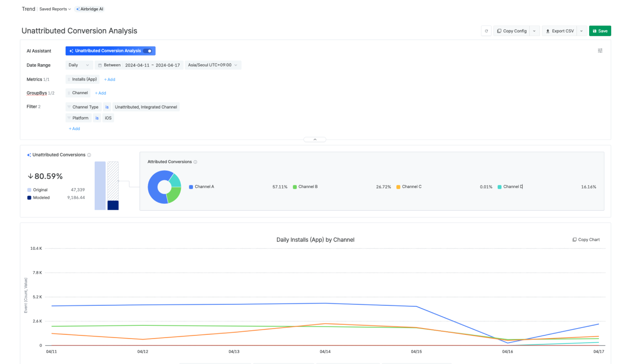Click the refresh icon next to Copy Config

pos(486,31)
